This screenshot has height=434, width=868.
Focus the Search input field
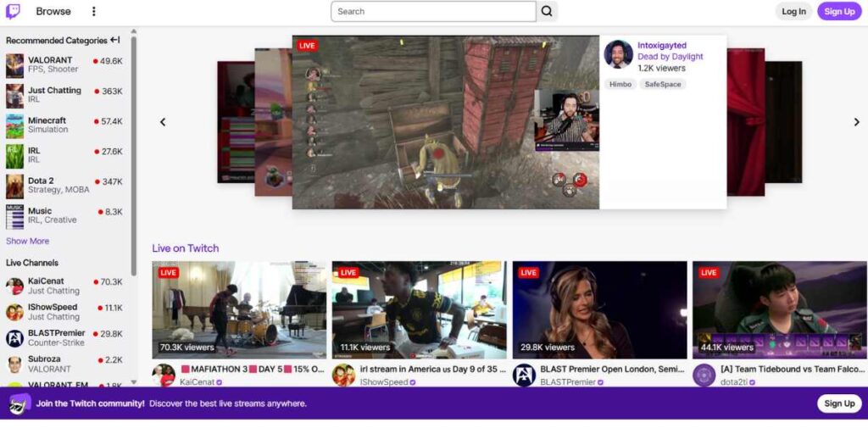tap(433, 11)
